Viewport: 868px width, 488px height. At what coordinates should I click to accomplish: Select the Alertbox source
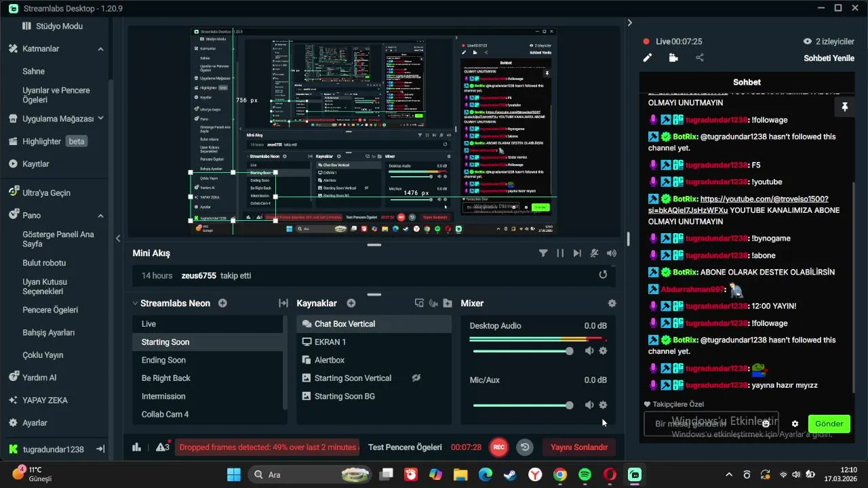pyautogui.click(x=374, y=360)
